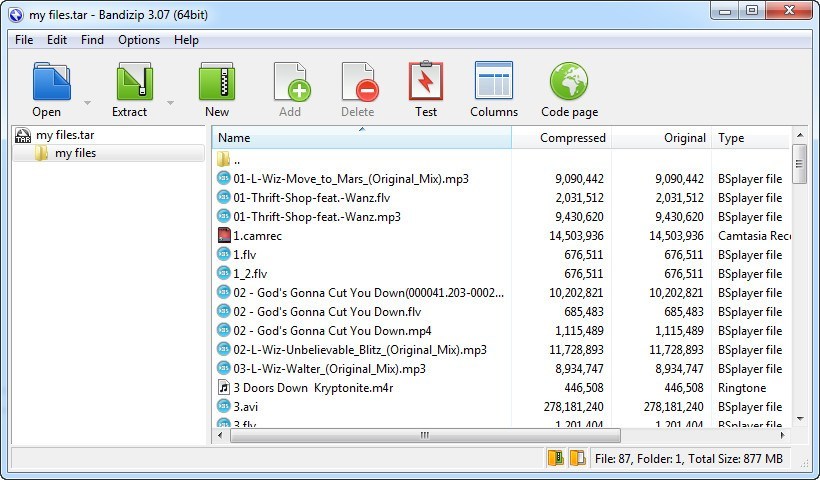Click the TAR icon beside my files.tar
This screenshot has height=480, width=820.
point(23,135)
